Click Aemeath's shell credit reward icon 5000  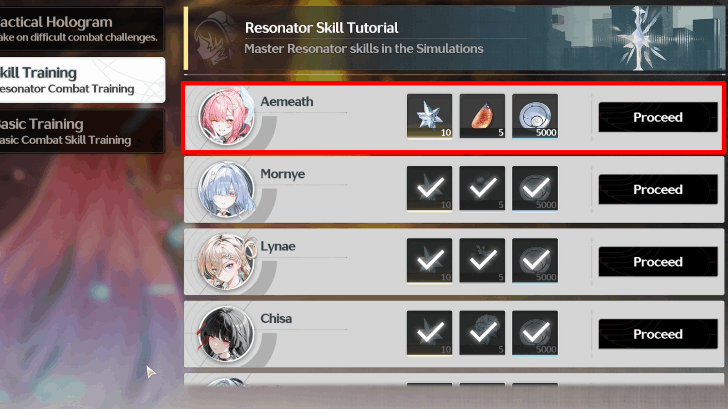535,116
